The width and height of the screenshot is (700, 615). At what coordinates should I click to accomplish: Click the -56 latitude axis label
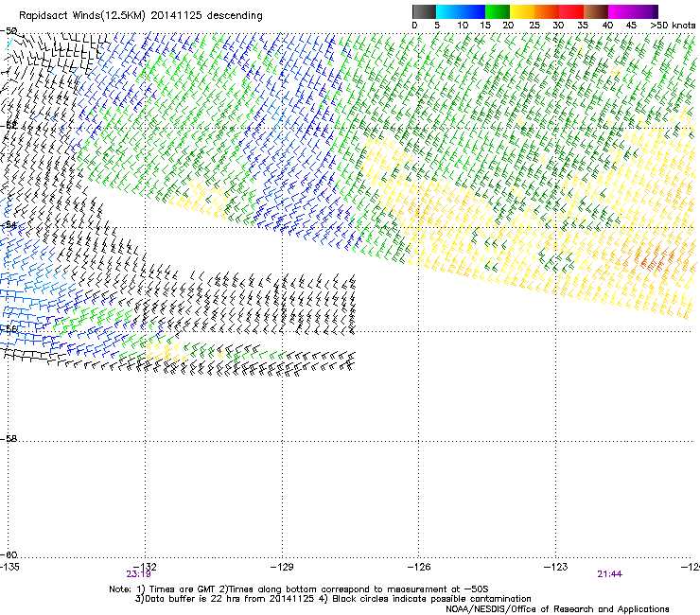click(9, 329)
